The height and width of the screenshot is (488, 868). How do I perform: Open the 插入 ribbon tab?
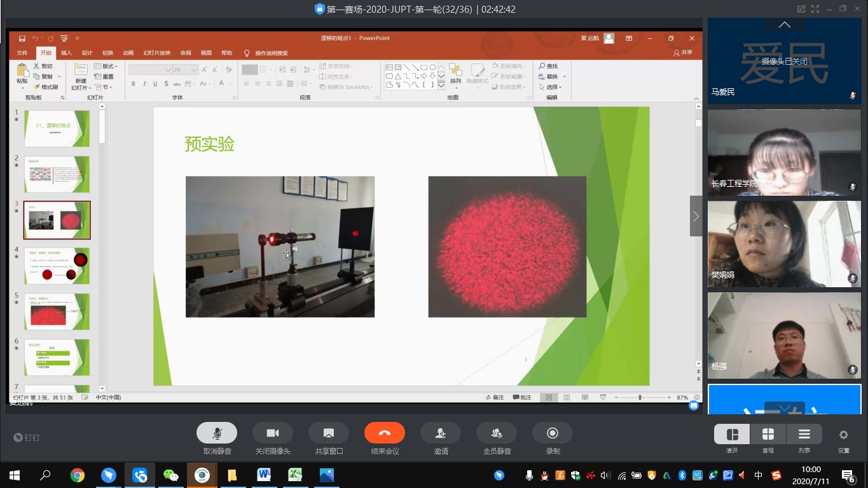(66, 53)
